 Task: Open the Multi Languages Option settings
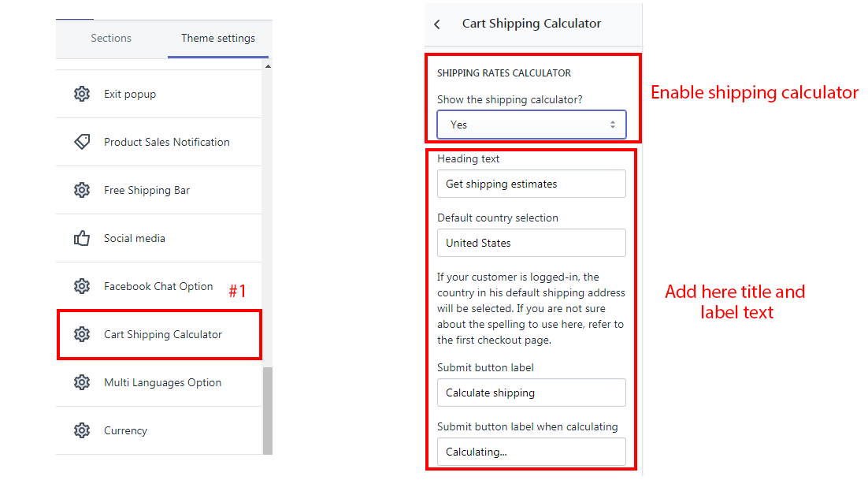click(163, 382)
